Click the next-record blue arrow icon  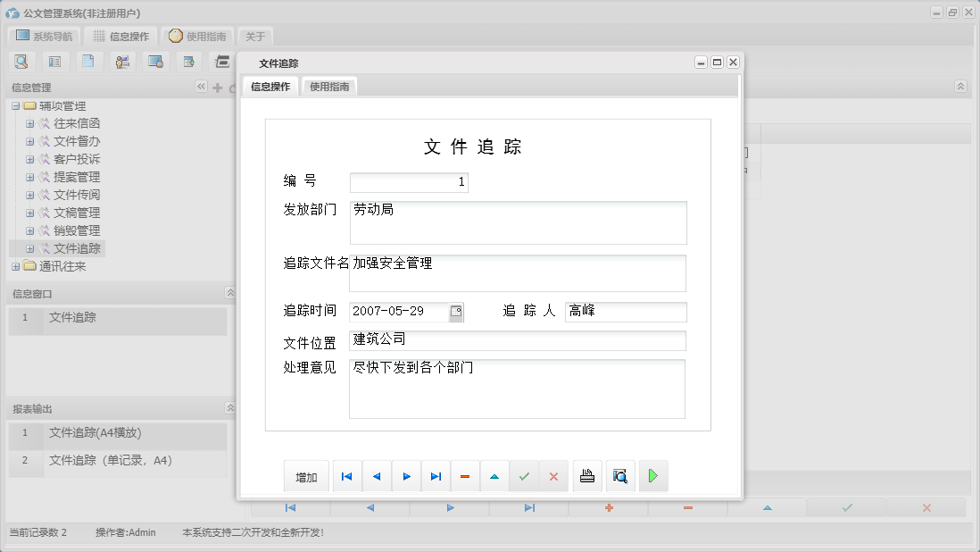(406, 476)
